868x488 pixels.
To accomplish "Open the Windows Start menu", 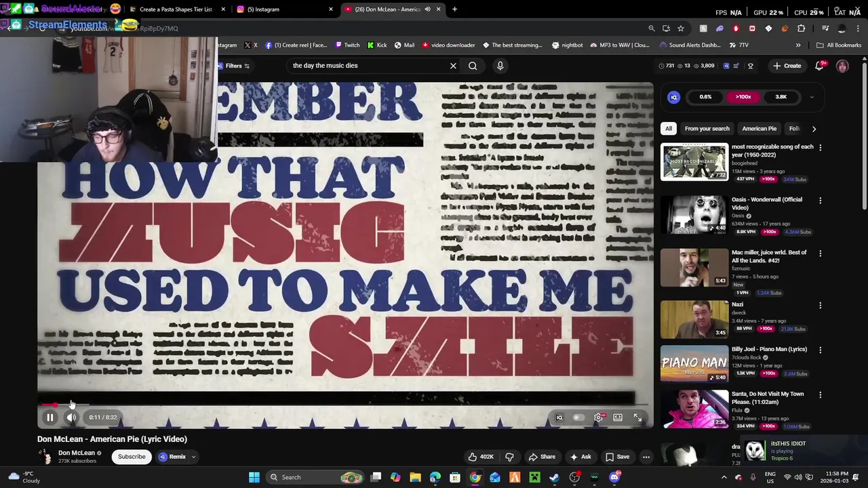I will pos(254,477).
